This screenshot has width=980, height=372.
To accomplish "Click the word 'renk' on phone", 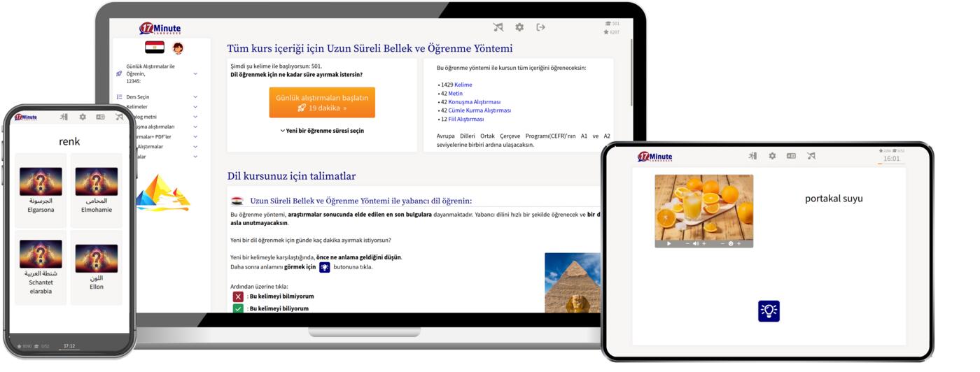I will [x=69, y=141].
